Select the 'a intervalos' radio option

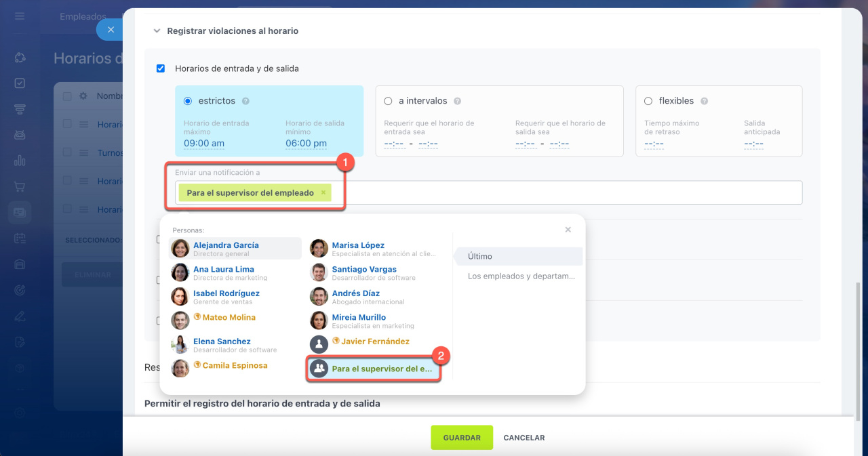click(388, 101)
